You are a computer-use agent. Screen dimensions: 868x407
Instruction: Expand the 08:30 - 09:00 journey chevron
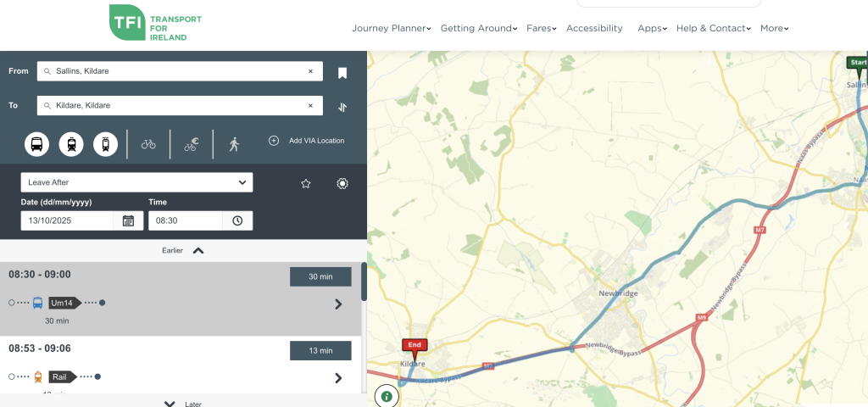pos(339,304)
